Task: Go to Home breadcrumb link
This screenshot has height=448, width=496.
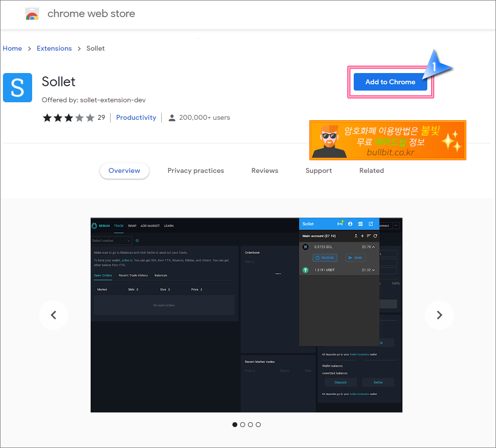Action: [12, 48]
